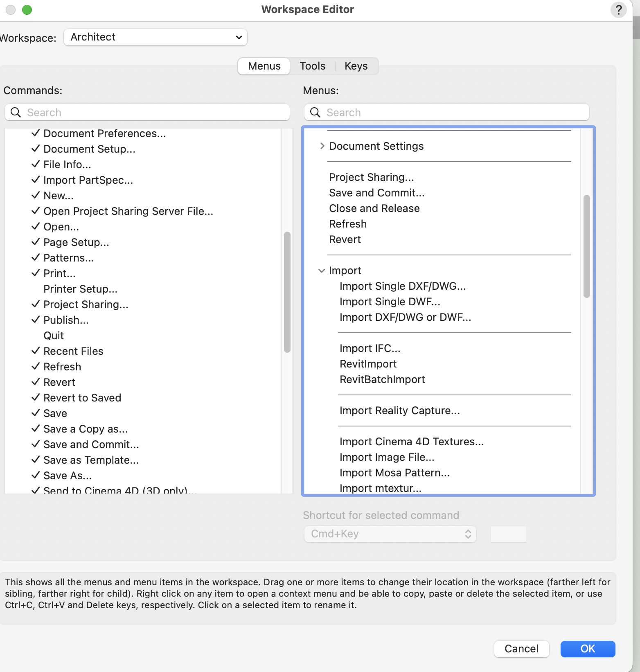640x672 pixels.
Task: Click the Menus list vertical scrollbar
Action: coord(586,246)
